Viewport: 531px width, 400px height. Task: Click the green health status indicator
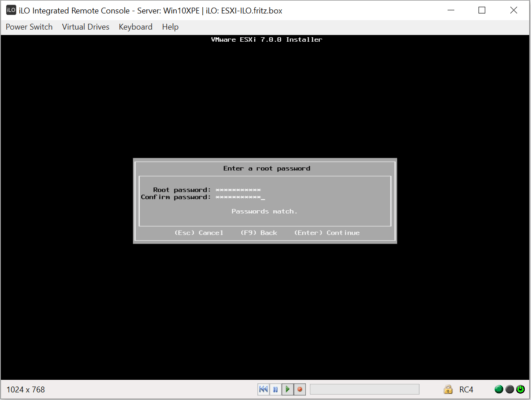tap(498, 390)
